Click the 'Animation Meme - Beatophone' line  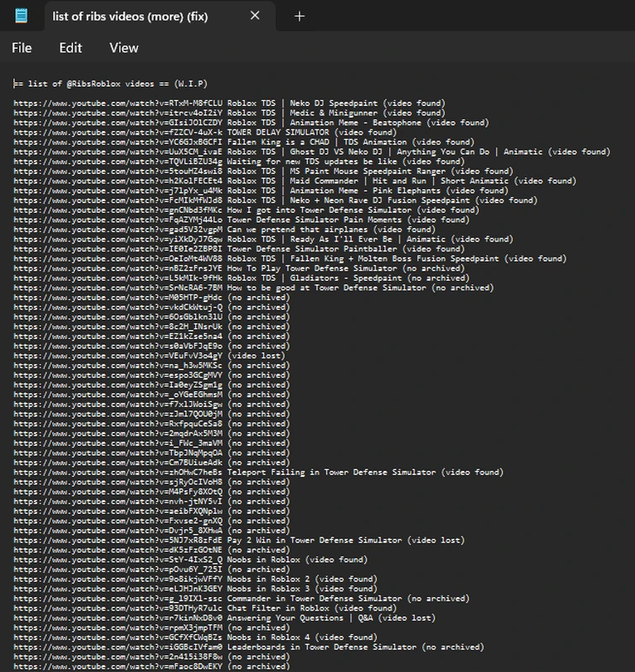(251, 123)
